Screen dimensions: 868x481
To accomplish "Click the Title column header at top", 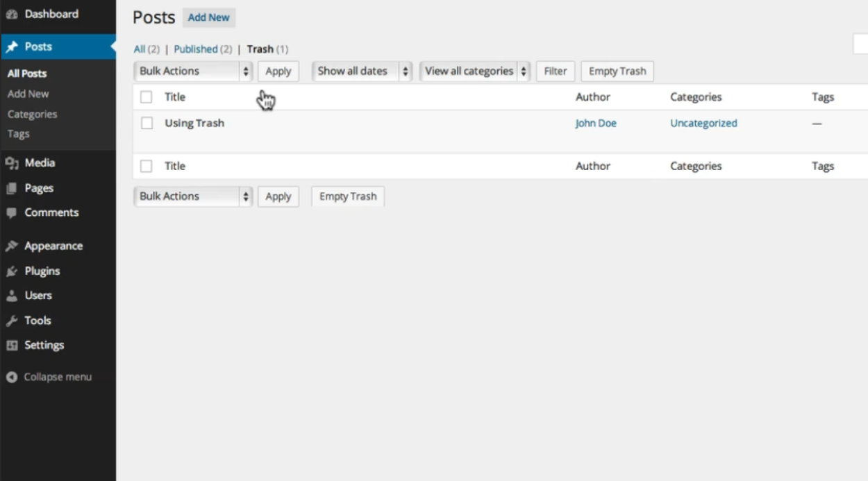I will tap(175, 97).
